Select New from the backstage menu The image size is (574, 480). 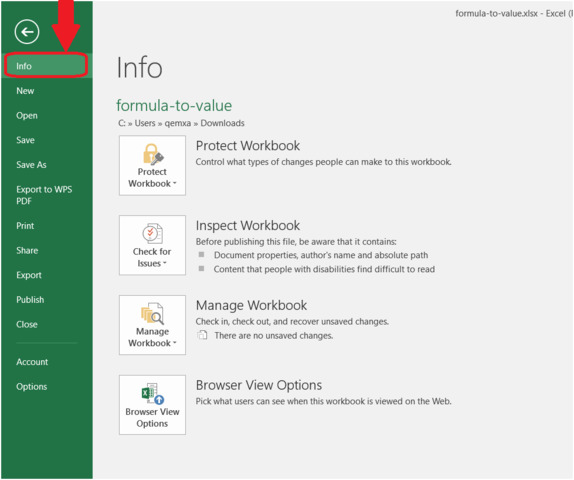pyautogui.click(x=25, y=91)
